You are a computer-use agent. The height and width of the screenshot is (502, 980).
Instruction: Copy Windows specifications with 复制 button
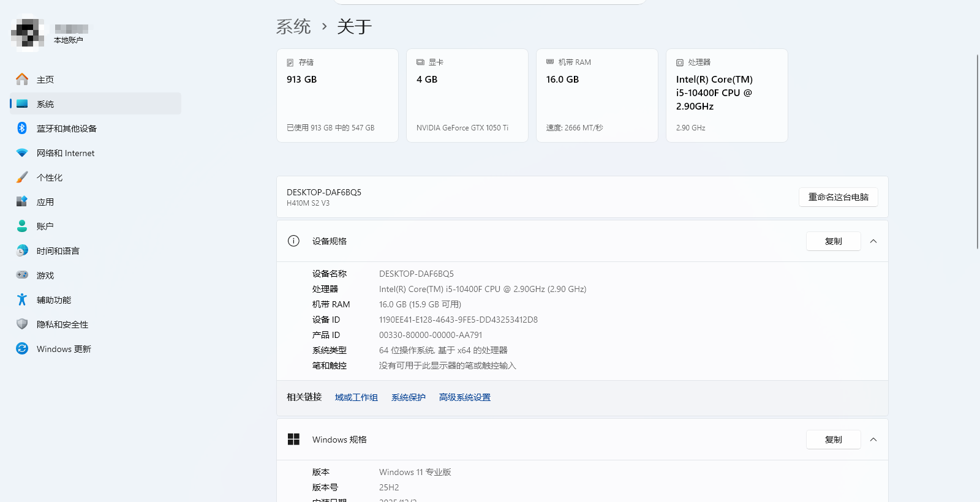pos(834,440)
